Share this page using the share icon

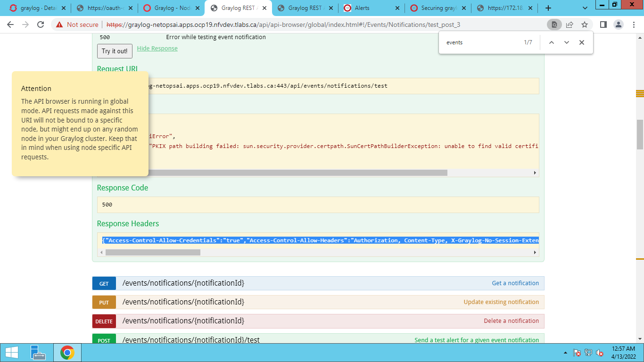tap(570, 25)
